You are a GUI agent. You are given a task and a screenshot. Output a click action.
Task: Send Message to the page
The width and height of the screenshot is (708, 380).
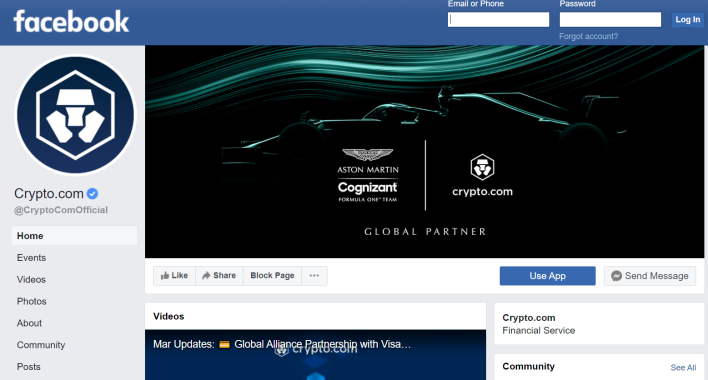tap(650, 276)
